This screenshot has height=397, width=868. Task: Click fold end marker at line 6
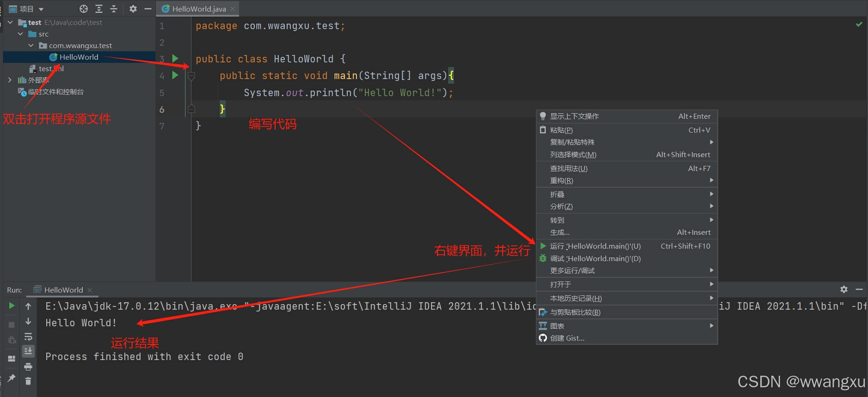point(191,109)
